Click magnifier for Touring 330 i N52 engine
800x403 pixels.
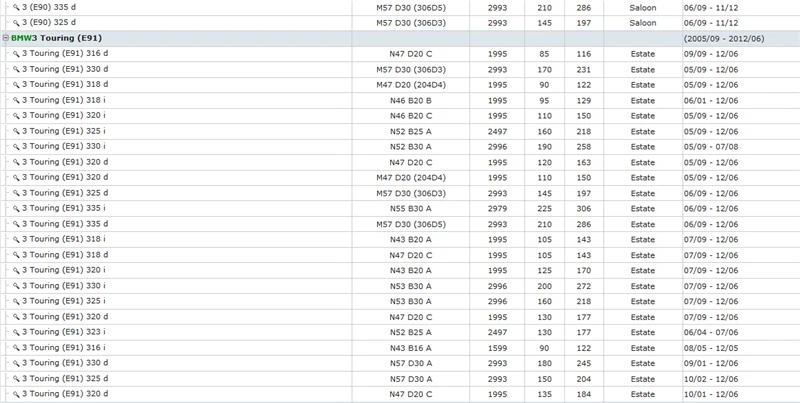point(16,147)
